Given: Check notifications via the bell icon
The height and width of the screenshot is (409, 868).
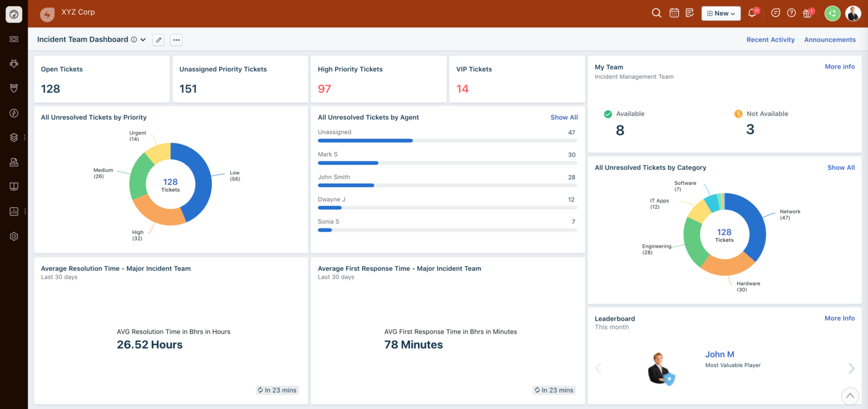Looking at the screenshot, I should [752, 12].
